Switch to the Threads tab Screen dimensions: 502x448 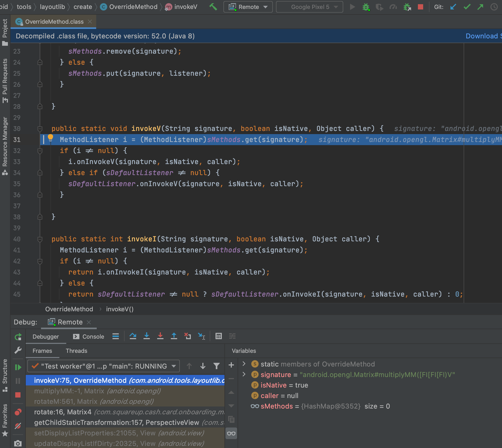pyautogui.click(x=76, y=351)
